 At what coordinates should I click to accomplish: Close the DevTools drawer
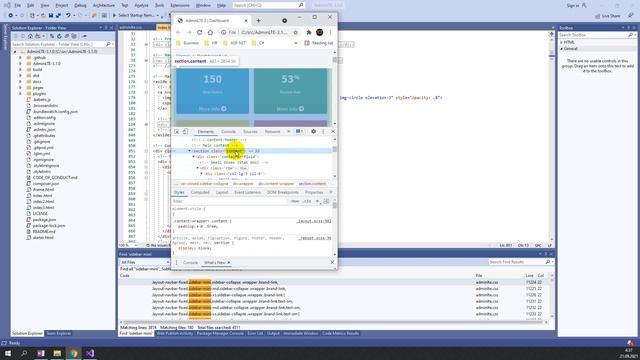pos(332,262)
